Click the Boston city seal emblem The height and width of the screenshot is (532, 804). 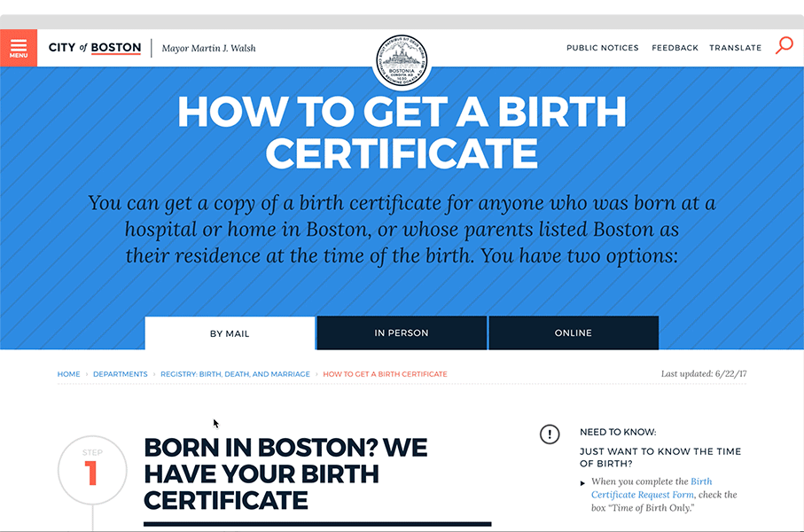coord(402,62)
